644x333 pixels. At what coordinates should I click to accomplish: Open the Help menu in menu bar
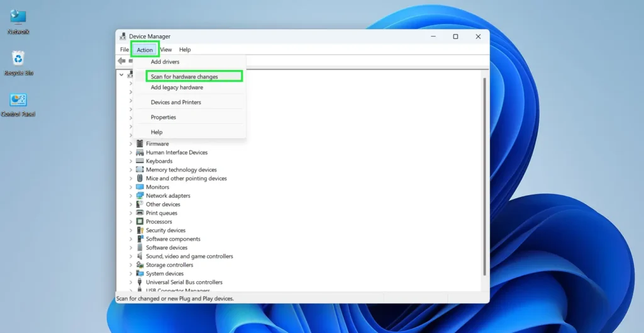[x=185, y=49]
